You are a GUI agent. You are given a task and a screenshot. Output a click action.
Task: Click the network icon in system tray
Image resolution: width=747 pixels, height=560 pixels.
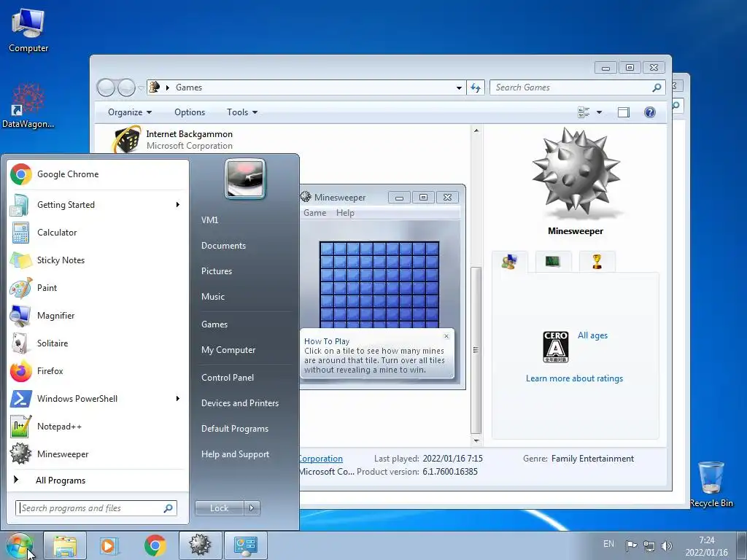coord(649,546)
